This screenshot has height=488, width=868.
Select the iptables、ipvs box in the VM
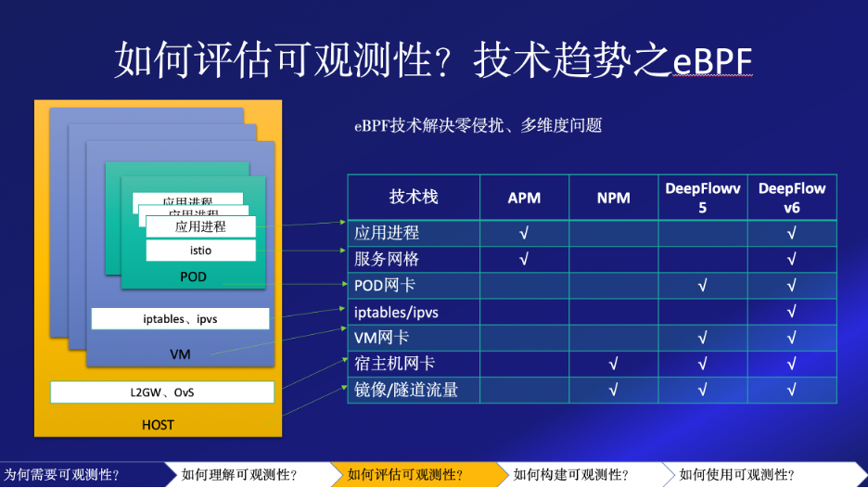tap(181, 319)
